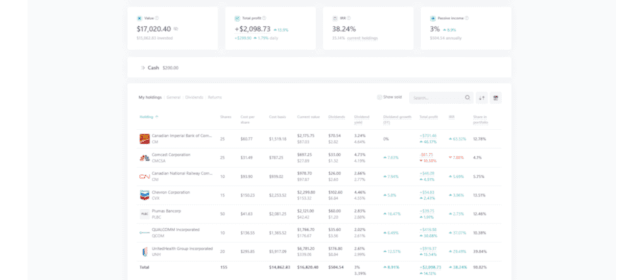Open the Chevron Corporation holding
The image size is (644, 280).
171,192
